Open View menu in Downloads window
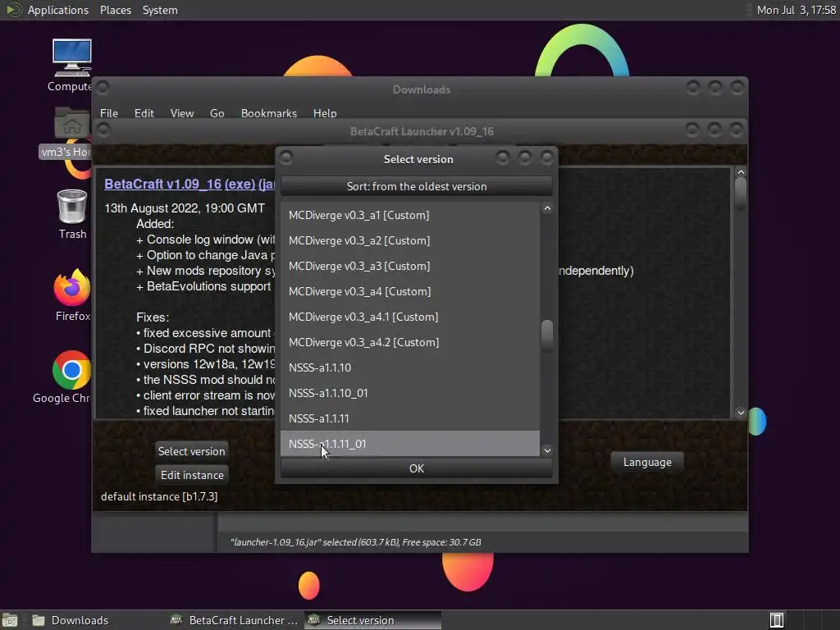The height and width of the screenshot is (630, 840). tap(181, 113)
